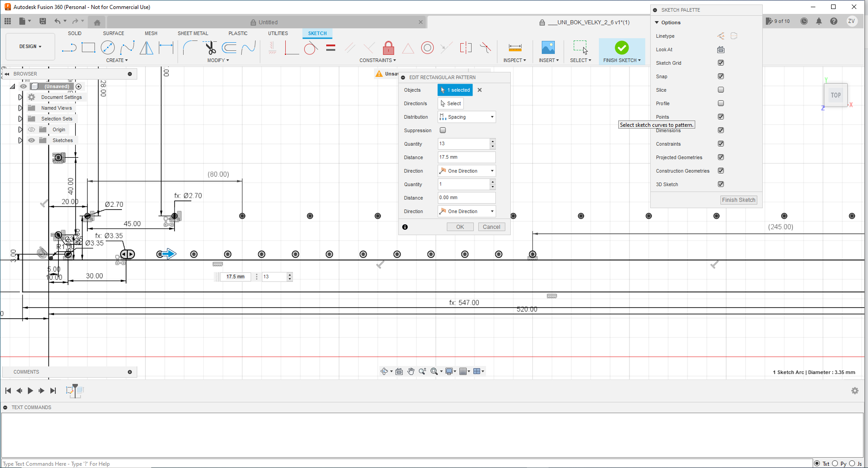Screen dimensions: 868x468
Task: Disable the Sketch Grid checkbox
Action: (x=721, y=63)
